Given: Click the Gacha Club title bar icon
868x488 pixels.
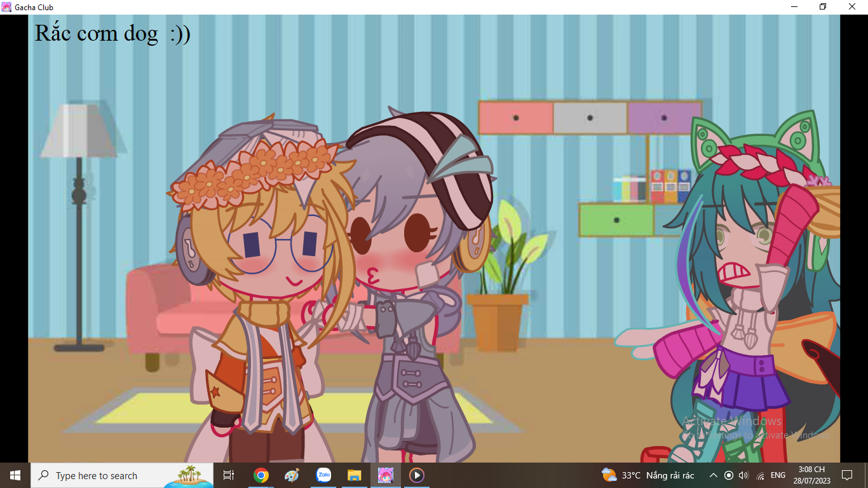Looking at the screenshot, I should [x=6, y=7].
